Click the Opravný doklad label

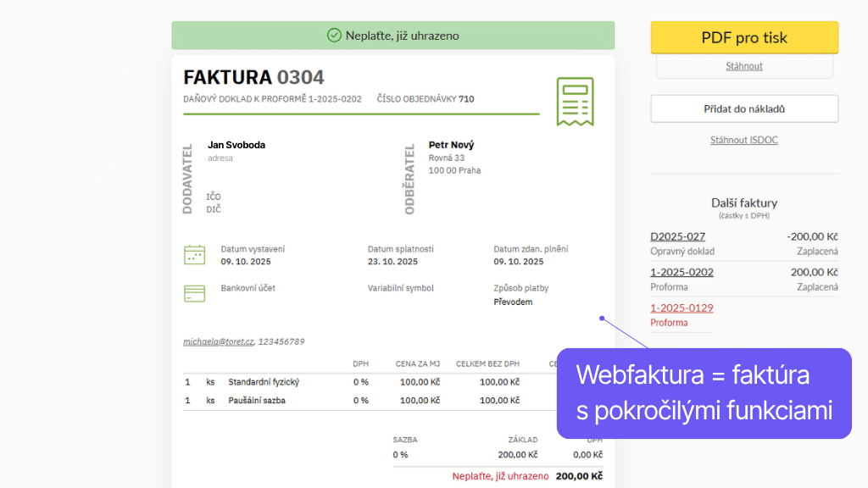[x=682, y=251]
